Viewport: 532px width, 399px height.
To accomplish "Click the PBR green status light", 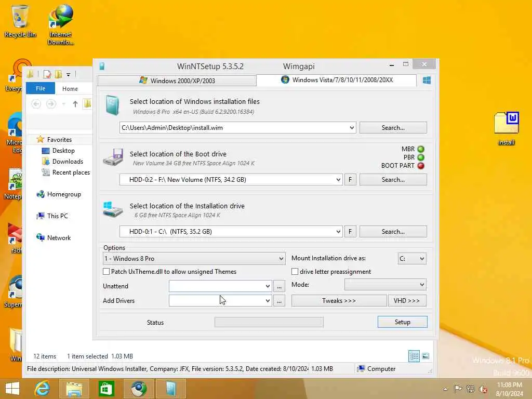I will pyautogui.click(x=421, y=157).
